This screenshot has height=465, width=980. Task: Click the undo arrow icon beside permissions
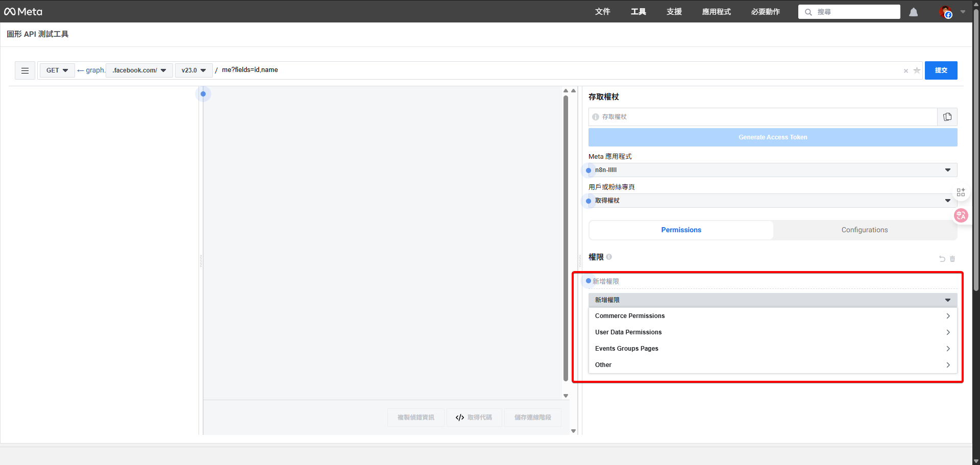(x=942, y=259)
